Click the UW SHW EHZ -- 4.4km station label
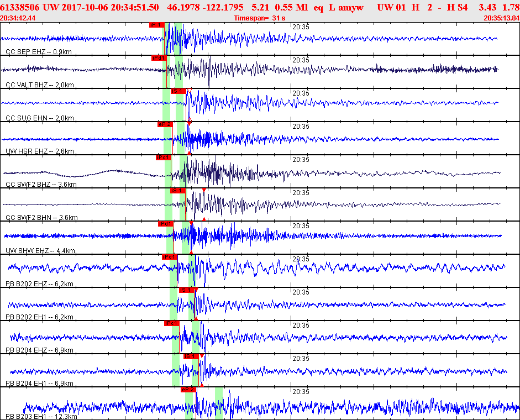The image size is (520, 420). pyautogui.click(x=40, y=251)
